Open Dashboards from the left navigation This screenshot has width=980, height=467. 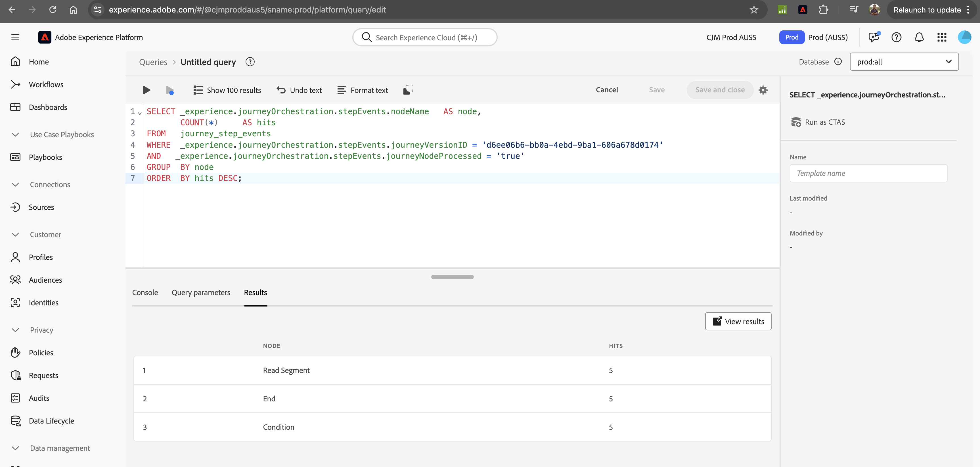coord(48,107)
